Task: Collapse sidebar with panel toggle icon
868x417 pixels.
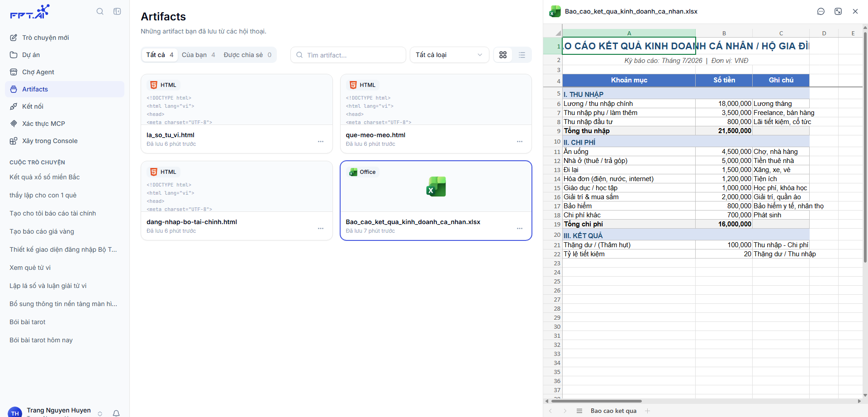Action: click(117, 11)
